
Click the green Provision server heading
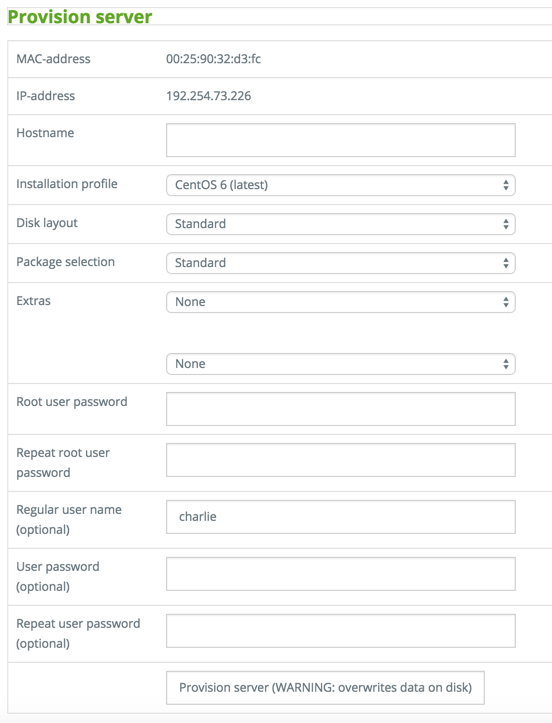(x=80, y=17)
